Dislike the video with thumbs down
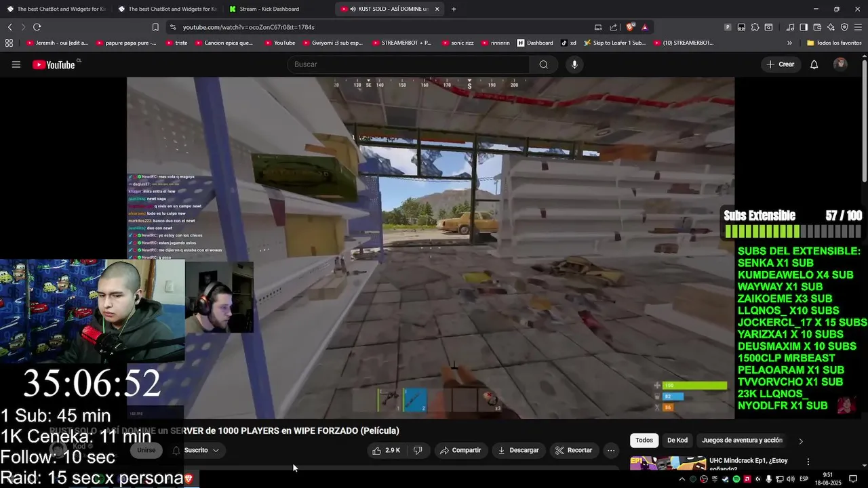Image resolution: width=868 pixels, height=488 pixels. pyautogui.click(x=418, y=450)
